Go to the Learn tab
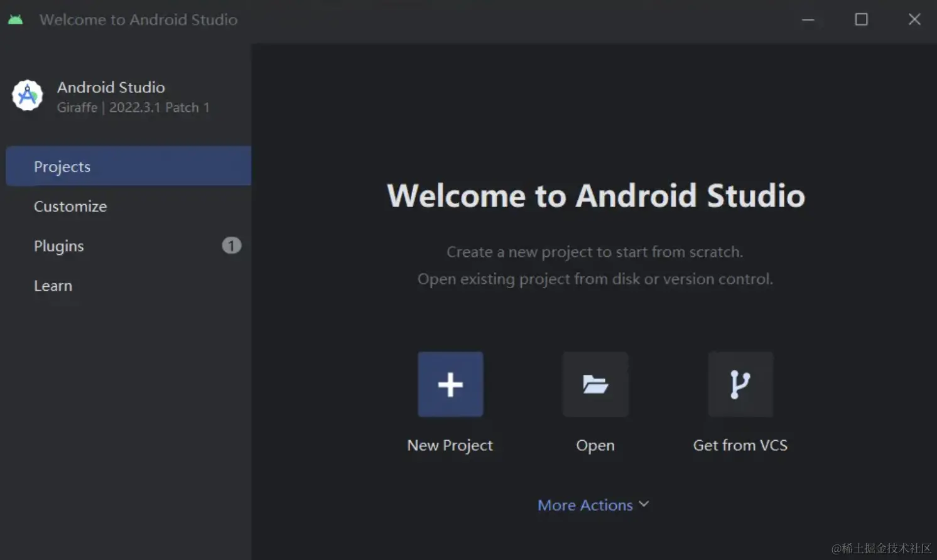The image size is (937, 560). 129,286
